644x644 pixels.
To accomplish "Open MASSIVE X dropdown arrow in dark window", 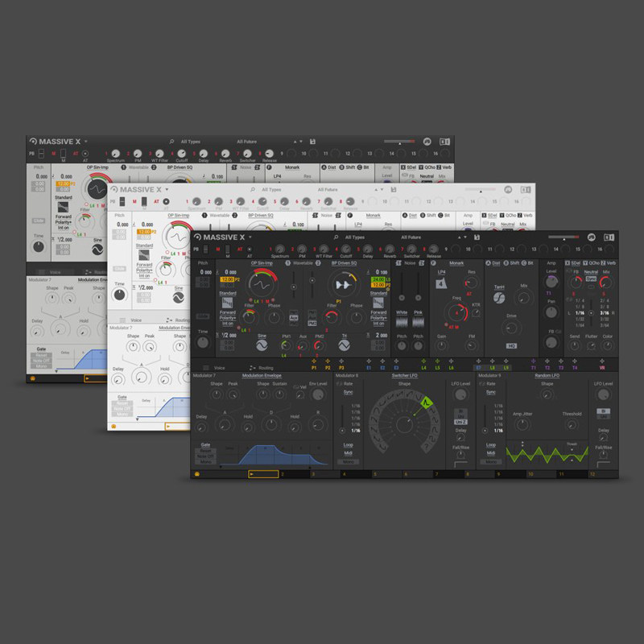I will pyautogui.click(x=250, y=237).
